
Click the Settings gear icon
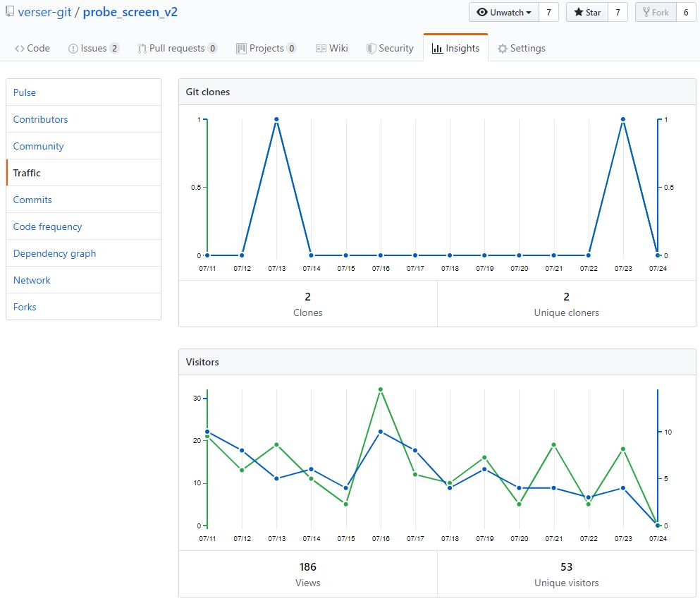(502, 49)
